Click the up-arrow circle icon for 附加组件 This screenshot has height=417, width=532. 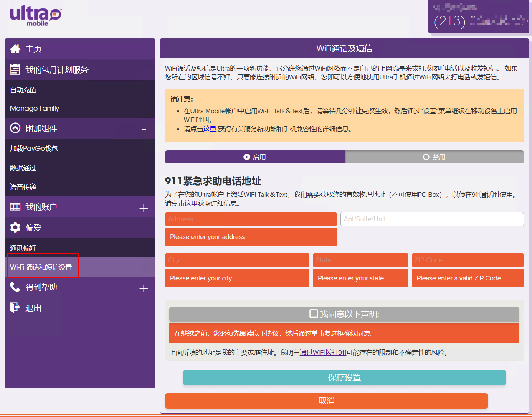point(15,128)
